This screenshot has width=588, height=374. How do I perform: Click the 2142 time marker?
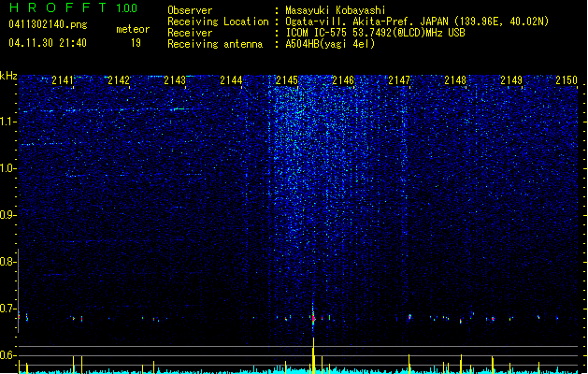[x=119, y=80]
